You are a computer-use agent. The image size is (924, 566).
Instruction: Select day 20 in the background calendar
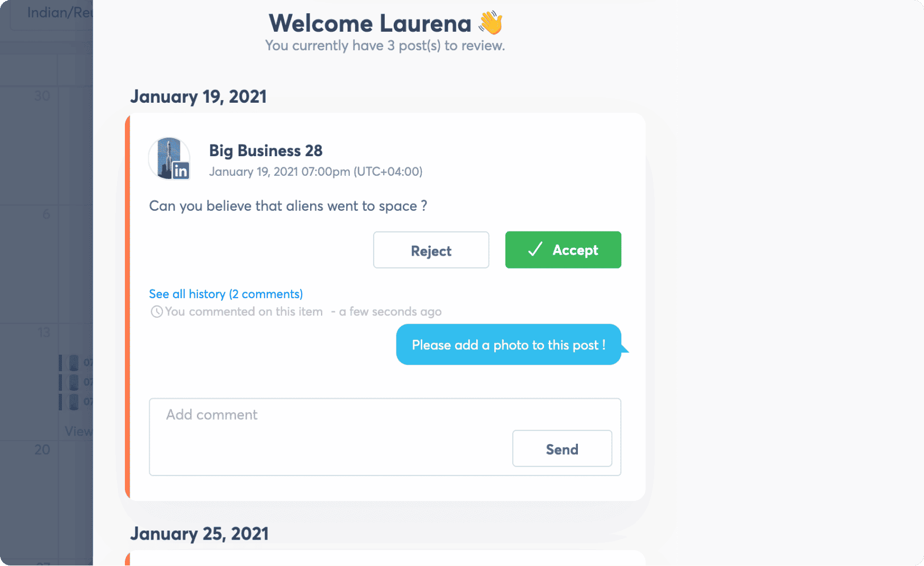click(x=42, y=450)
